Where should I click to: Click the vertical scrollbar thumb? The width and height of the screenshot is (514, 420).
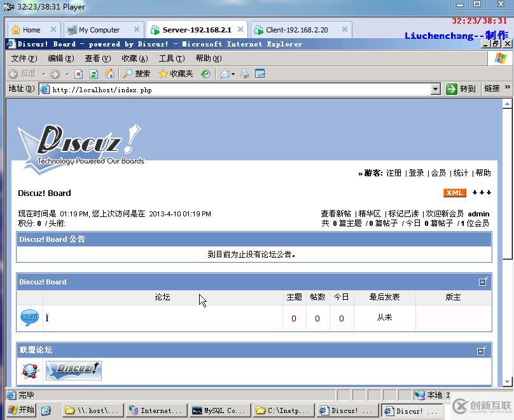(x=507, y=184)
